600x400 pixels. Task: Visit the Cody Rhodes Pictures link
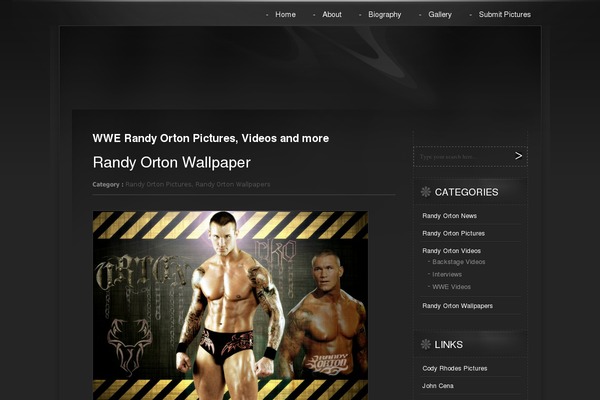pos(455,369)
